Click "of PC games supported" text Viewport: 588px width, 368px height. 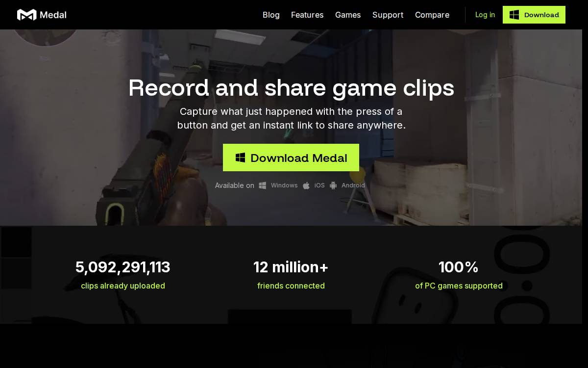(459, 286)
